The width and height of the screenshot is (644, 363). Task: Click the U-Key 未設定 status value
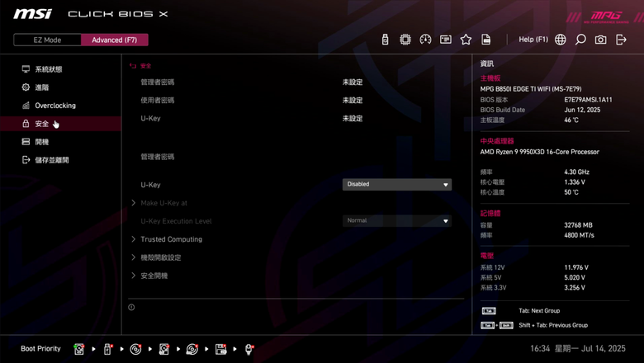[x=353, y=119]
